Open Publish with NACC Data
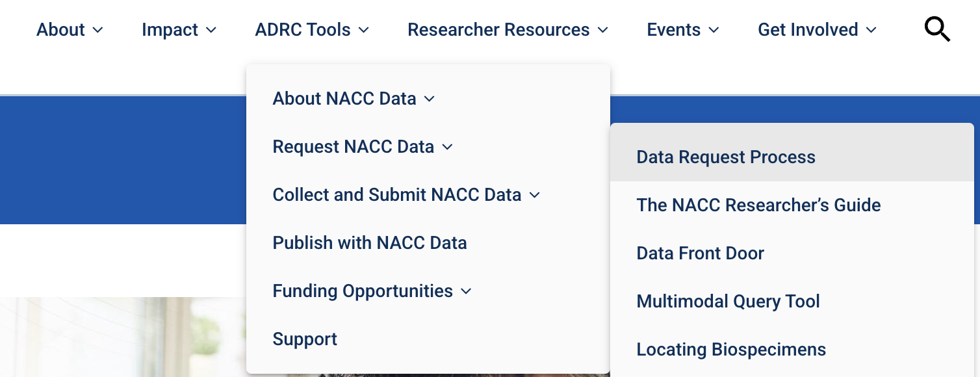The image size is (980, 377). (x=370, y=242)
